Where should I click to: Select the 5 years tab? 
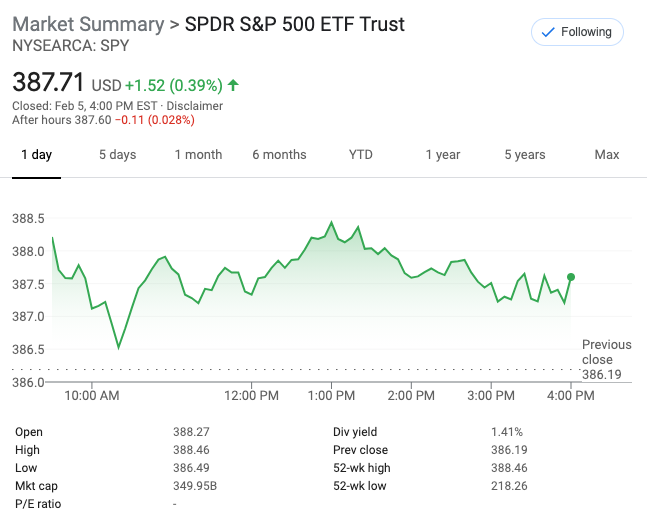pos(525,155)
